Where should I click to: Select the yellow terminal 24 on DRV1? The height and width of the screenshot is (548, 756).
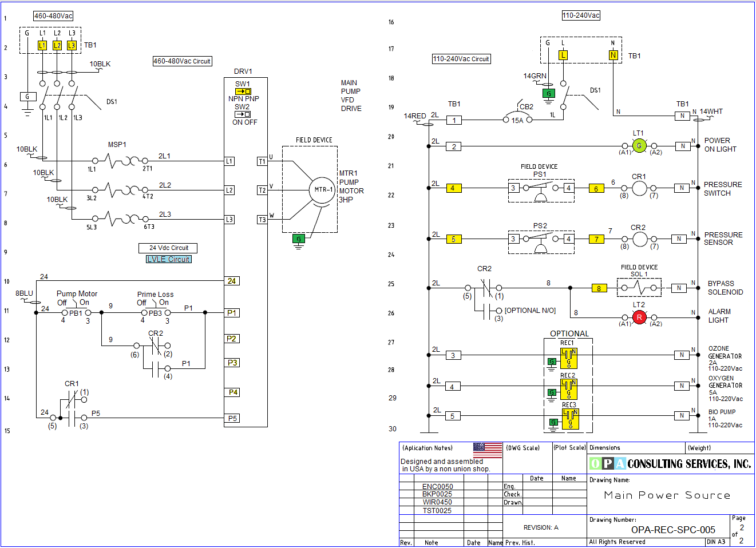[232, 281]
